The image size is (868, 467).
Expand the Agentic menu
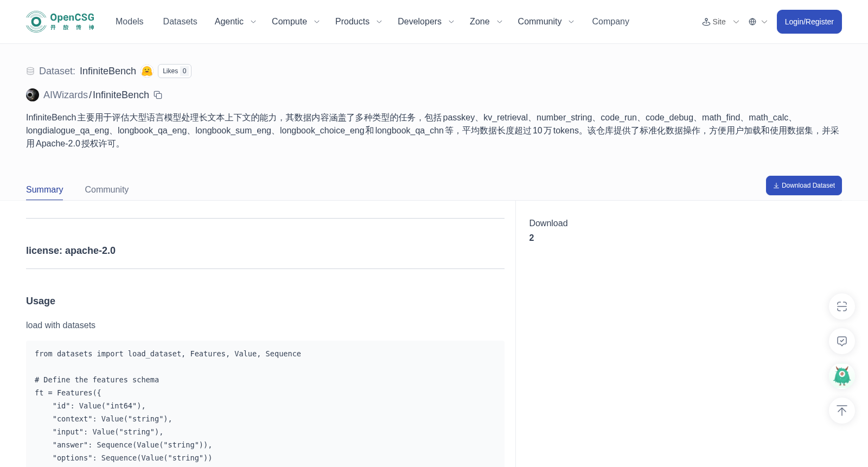click(x=235, y=22)
